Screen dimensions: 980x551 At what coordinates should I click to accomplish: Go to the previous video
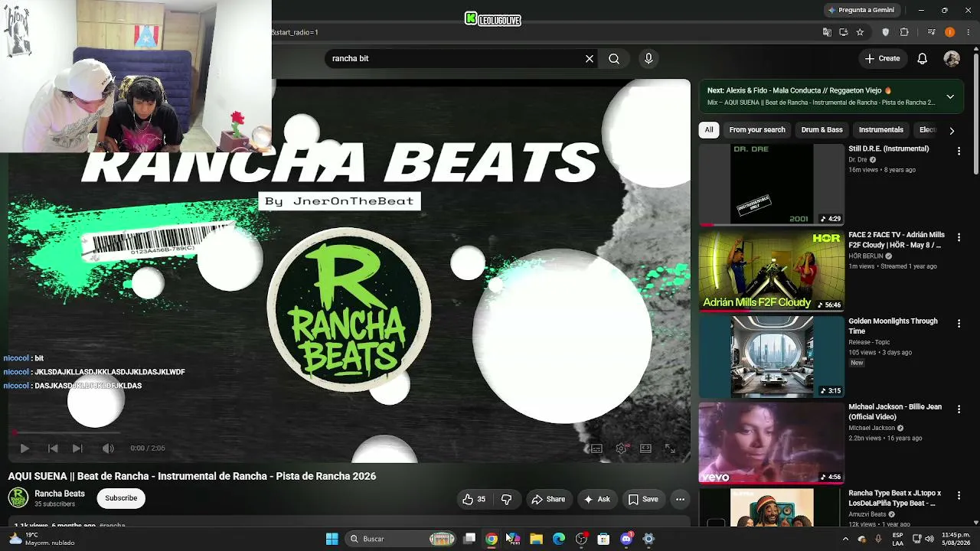click(53, 448)
